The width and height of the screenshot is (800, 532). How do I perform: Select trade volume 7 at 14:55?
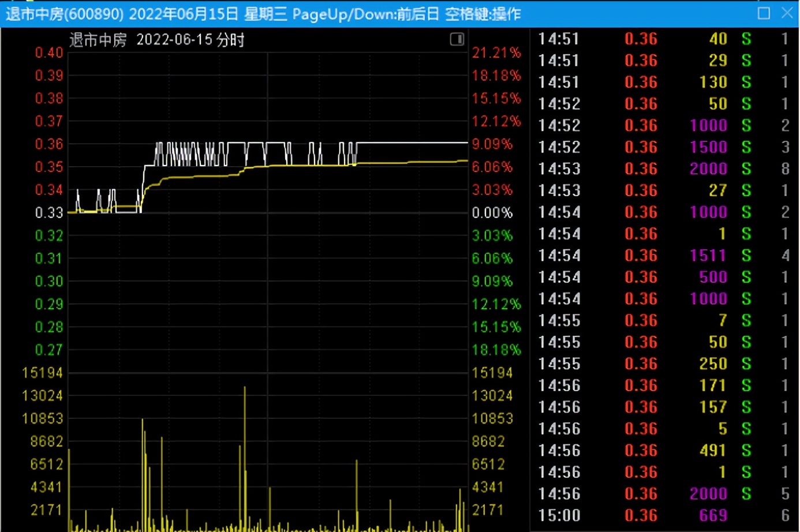[x=723, y=320]
